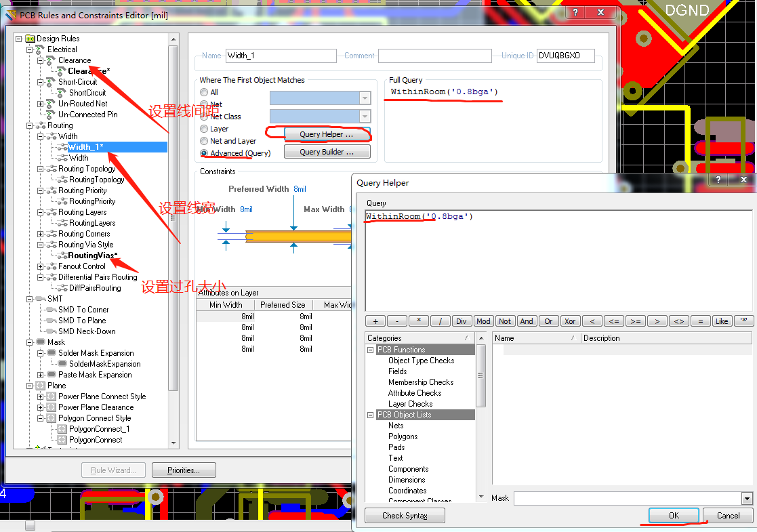
Task: Select the Net and Layer radio option
Action: [x=204, y=141]
